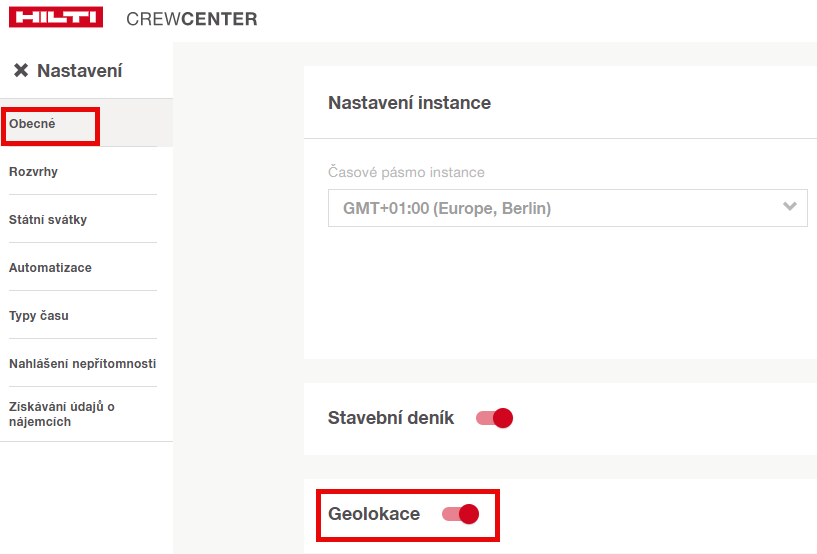Click the Geolokace label text

(374, 514)
